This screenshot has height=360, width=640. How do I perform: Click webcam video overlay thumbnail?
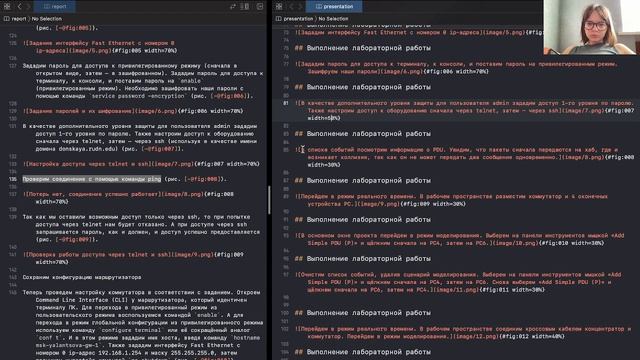click(x=591, y=27)
